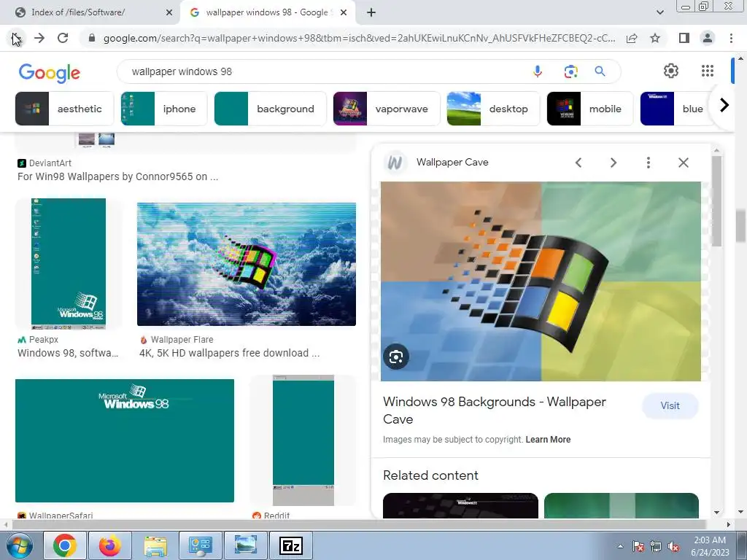
Task: Open the Wallpaper Flare 4K result link
Action: [x=229, y=353]
